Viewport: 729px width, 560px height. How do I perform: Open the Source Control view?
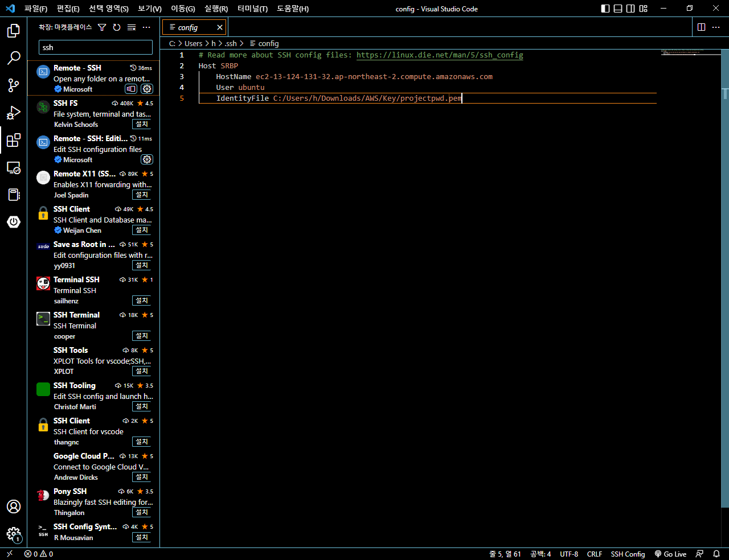14,85
